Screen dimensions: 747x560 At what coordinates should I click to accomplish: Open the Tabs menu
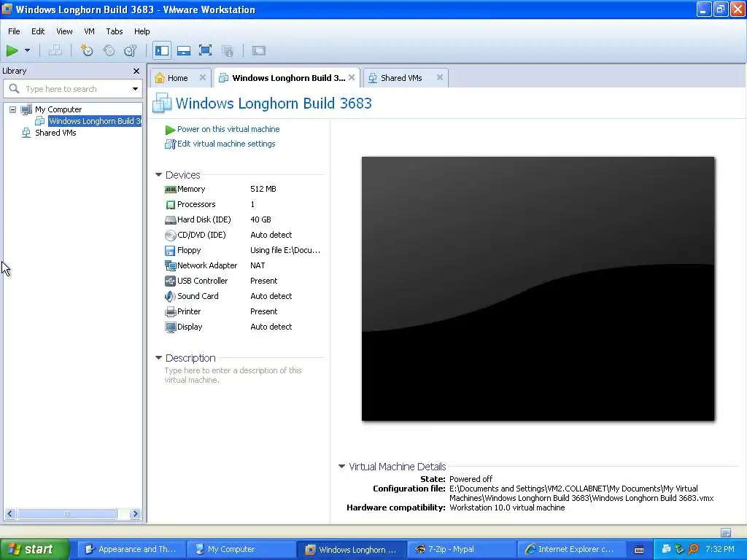115,31
